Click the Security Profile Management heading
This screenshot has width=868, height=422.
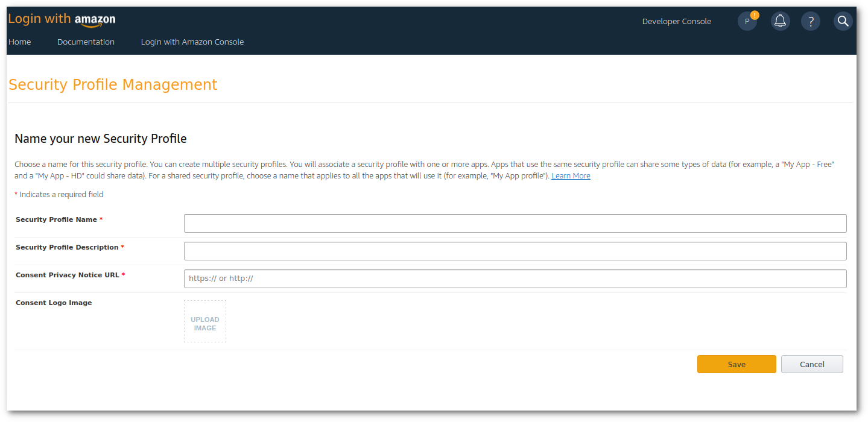113,85
